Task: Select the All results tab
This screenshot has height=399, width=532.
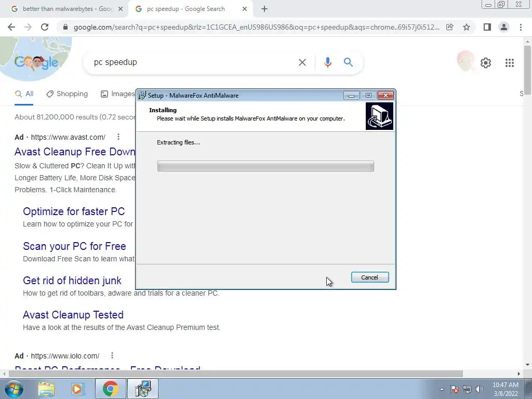Action: tap(24, 94)
